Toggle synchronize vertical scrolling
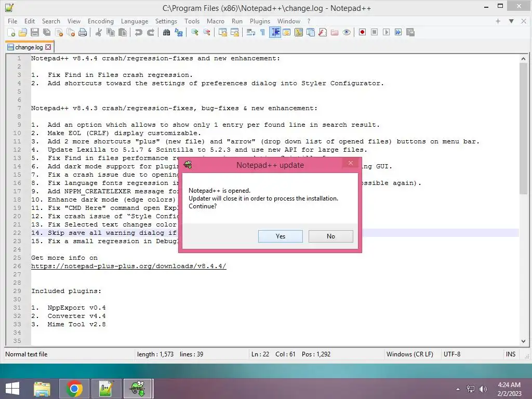Image resolution: width=532 pixels, height=399 pixels. click(222, 32)
